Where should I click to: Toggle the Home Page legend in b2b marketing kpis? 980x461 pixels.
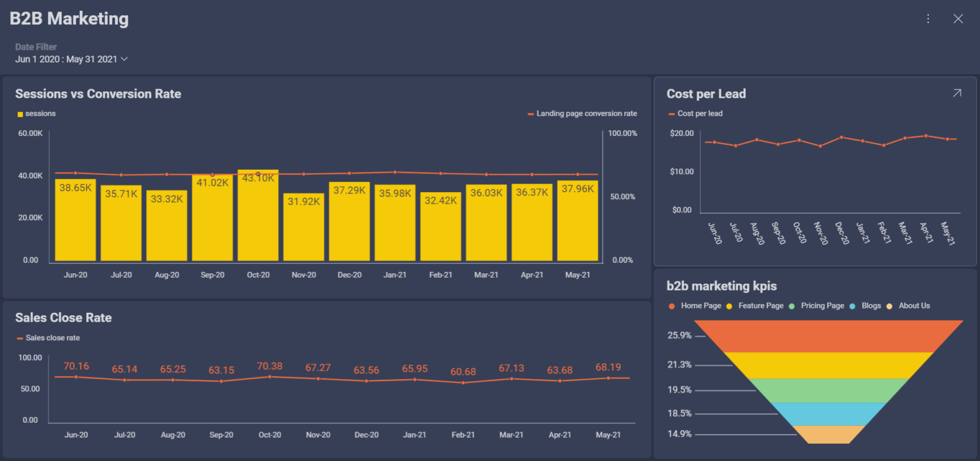694,305
